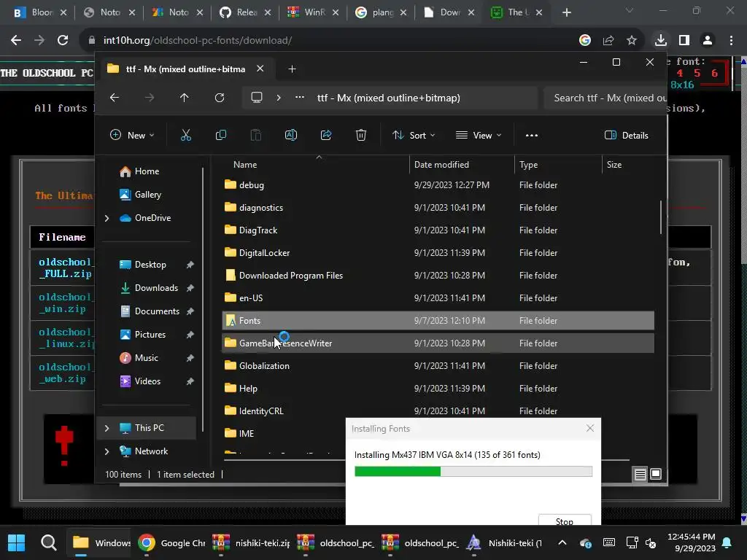747x560 pixels.
Task: Open Chrome share page icon
Action: [608, 41]
